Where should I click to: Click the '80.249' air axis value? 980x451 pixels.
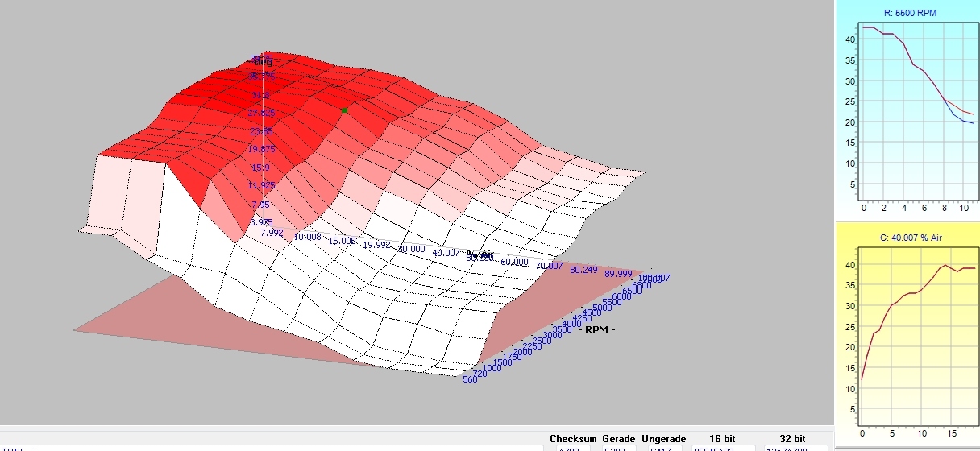[583, 270]
